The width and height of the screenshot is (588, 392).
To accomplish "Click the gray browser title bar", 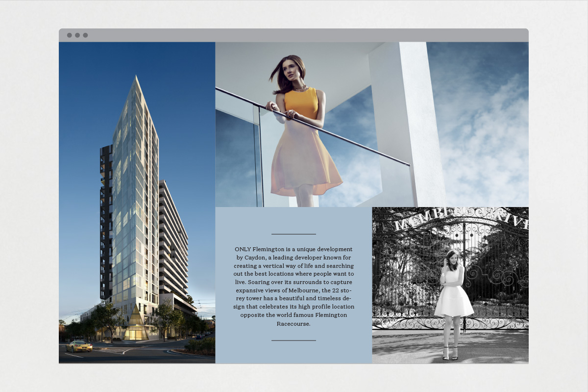I will [294, 35].
